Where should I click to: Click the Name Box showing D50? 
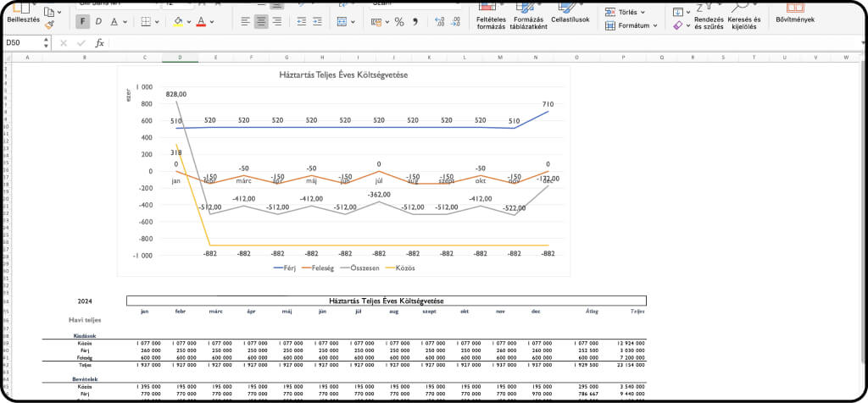click(x=25, y=42)
